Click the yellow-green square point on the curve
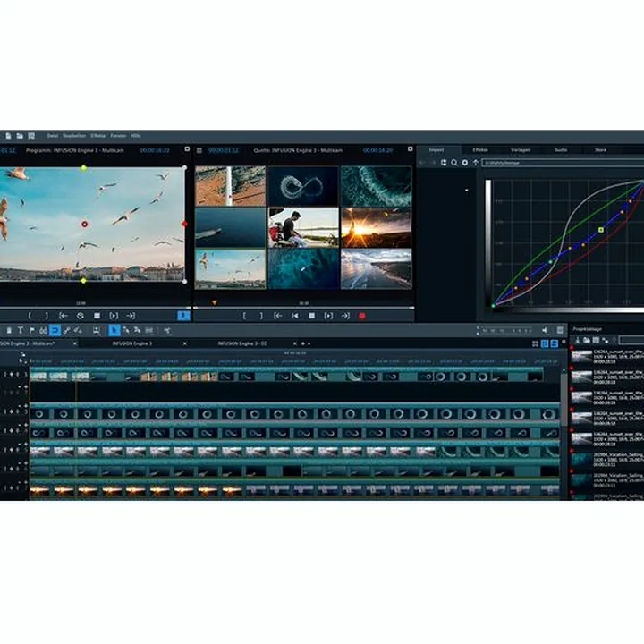This screenshot has height=644, width=644. pos(601,230)
